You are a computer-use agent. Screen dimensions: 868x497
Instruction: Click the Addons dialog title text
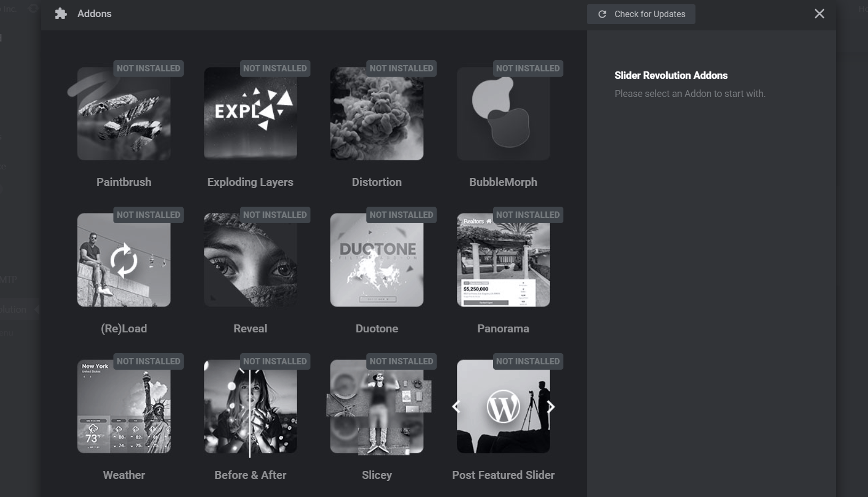[x=94, y=14]
